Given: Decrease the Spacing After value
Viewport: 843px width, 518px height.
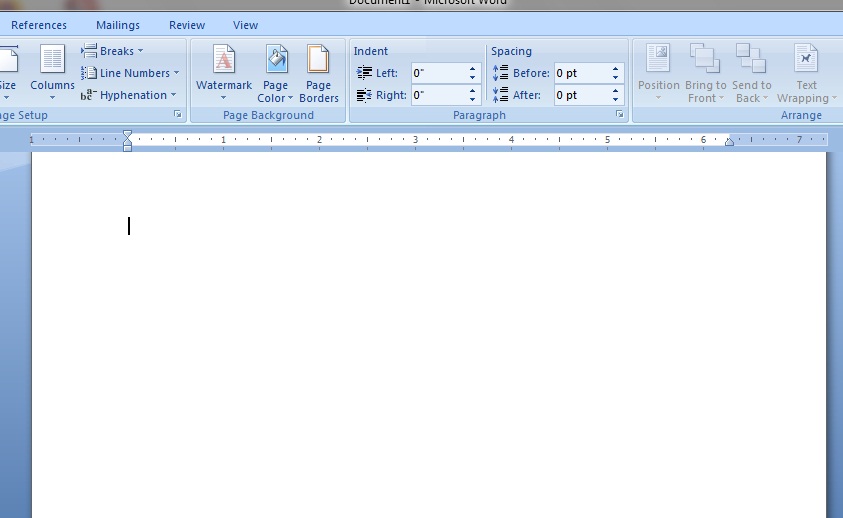Looking at the screenshot, I should click(615, 100).
